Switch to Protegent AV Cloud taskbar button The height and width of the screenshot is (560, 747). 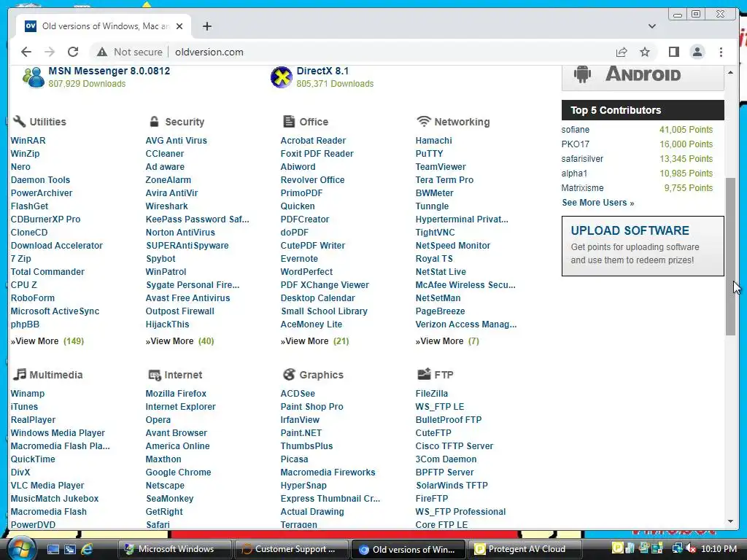[525, 549]
